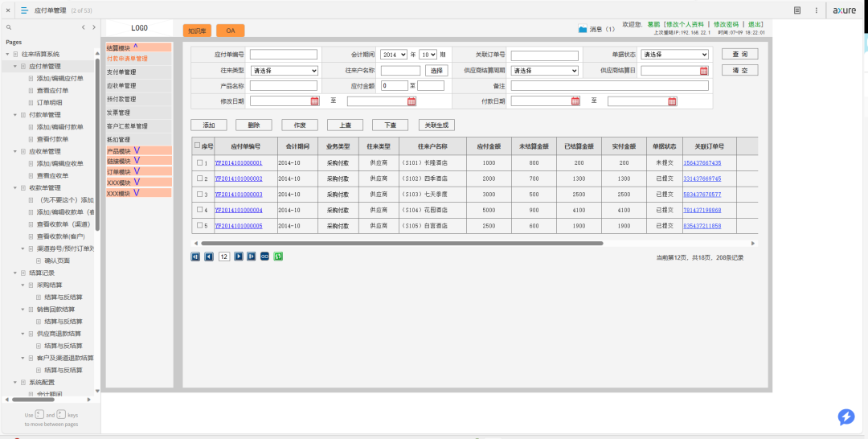Check the row 2 checkbox
Viewport: 868px width, 439px height.
click(x=200, y=178)
